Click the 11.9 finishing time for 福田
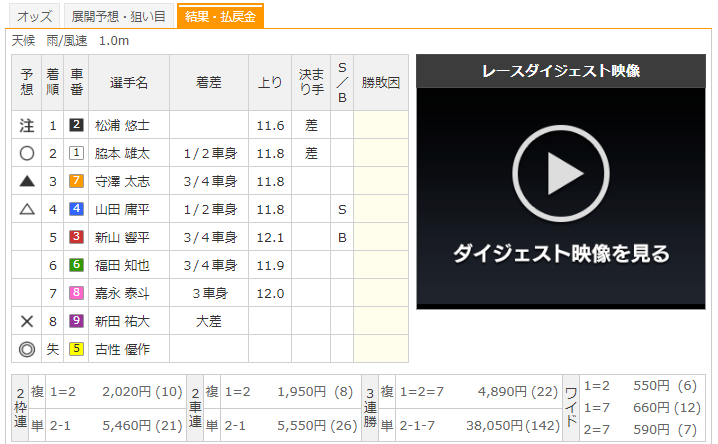Image resolution: width=718 pixels, height=444 pixels. click(270, 265)
